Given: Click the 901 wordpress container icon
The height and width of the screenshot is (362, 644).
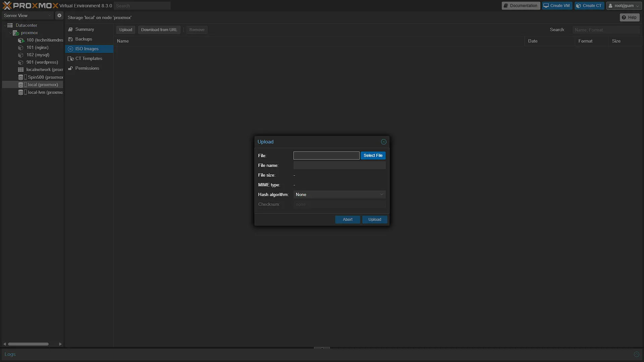Looking at the screenshot, I should point(21,62).
